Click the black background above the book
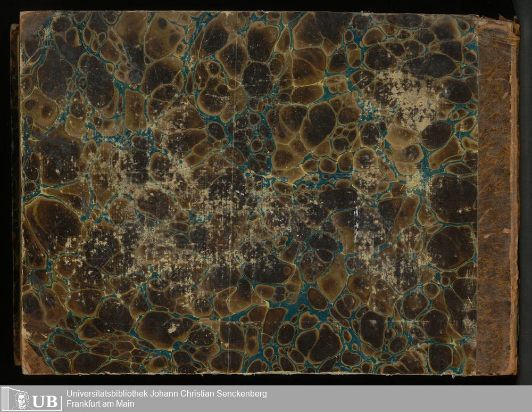Image resolution: width=532 pixels, height=412 pixels. [266, 5]
